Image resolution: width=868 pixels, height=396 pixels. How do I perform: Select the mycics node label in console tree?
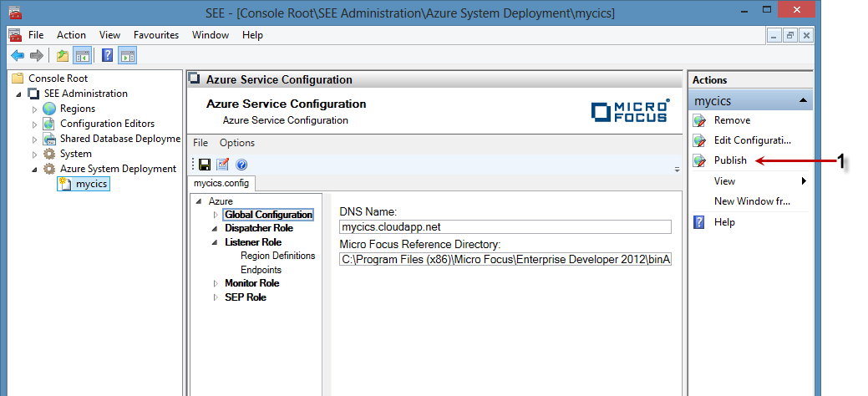[92, 184]
